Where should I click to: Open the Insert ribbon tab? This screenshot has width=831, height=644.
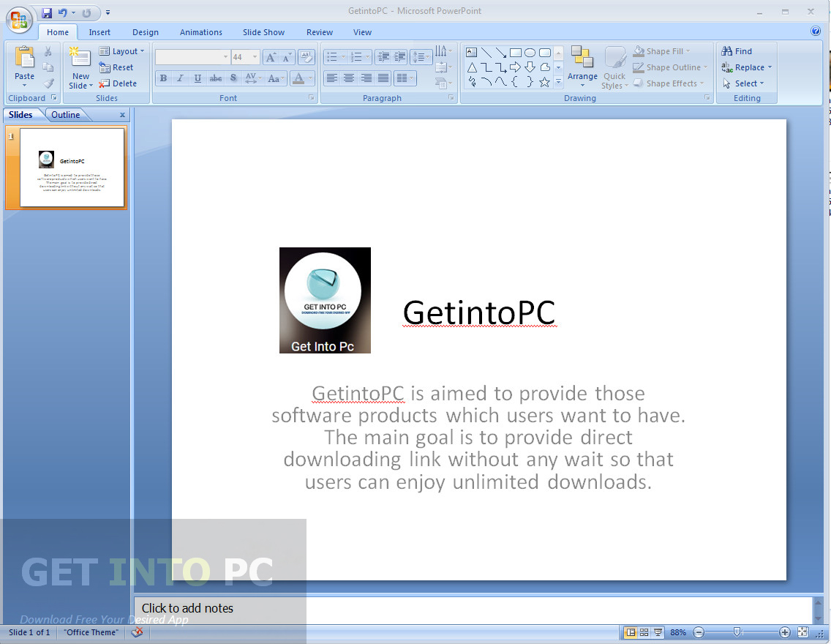(x=99, y=32)
